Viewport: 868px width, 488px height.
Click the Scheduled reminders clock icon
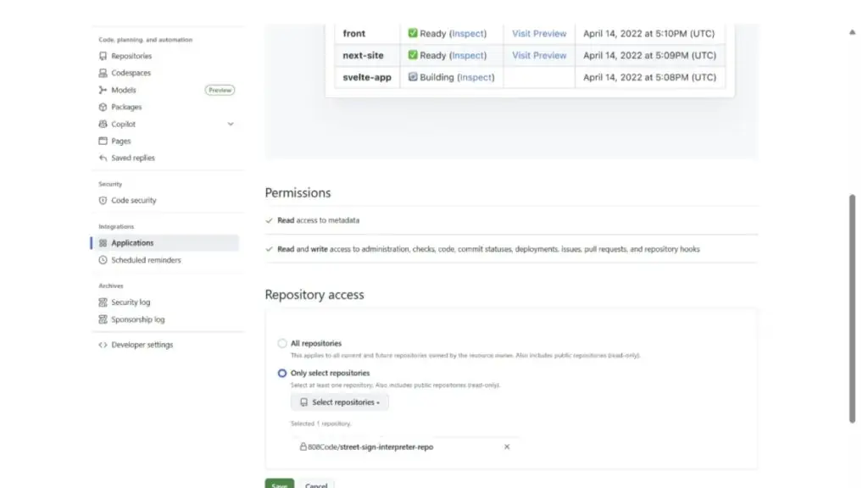[x=103, y=260]
